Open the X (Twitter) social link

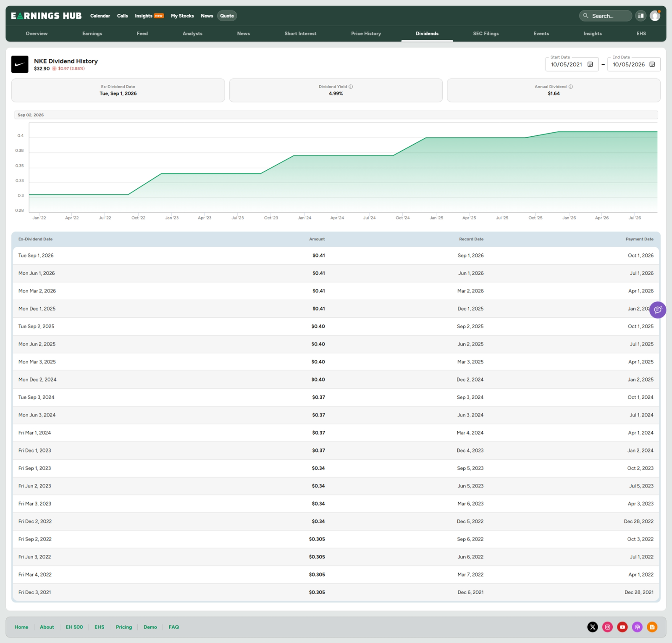pyautogui.click(x=593, y=627)
